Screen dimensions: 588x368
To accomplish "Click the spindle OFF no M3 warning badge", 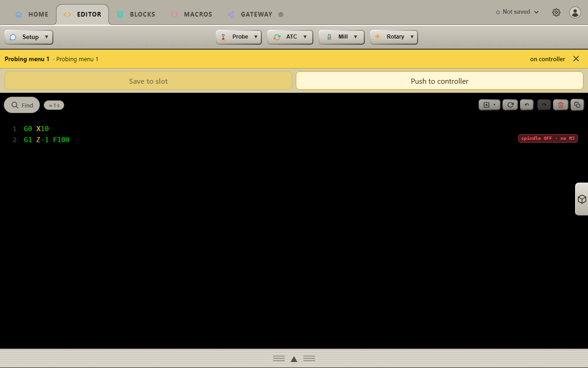I will coord(548,138).
